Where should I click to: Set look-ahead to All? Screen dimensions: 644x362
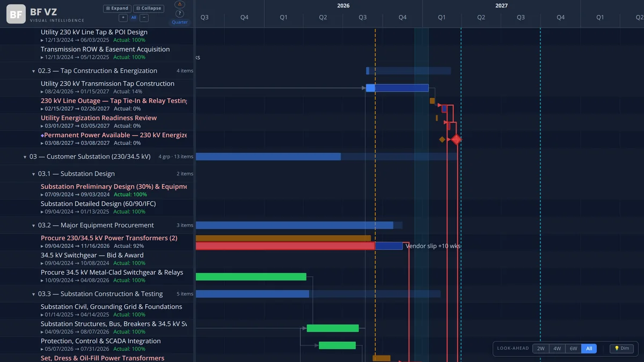[589, 349]
